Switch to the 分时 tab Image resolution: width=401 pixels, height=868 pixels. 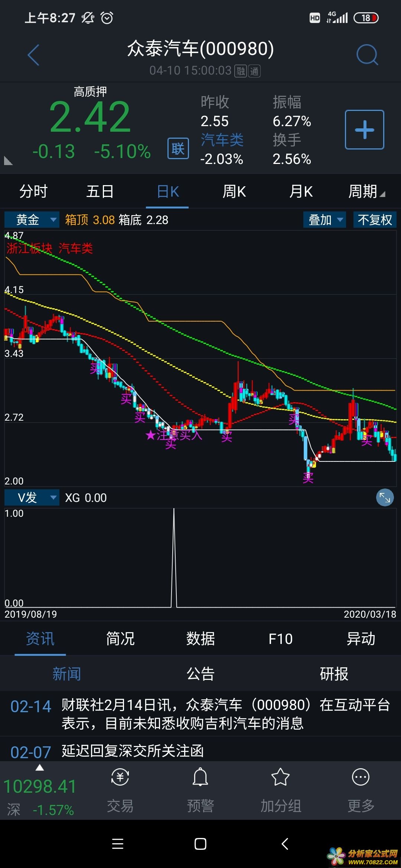click(x=33, y=192)
